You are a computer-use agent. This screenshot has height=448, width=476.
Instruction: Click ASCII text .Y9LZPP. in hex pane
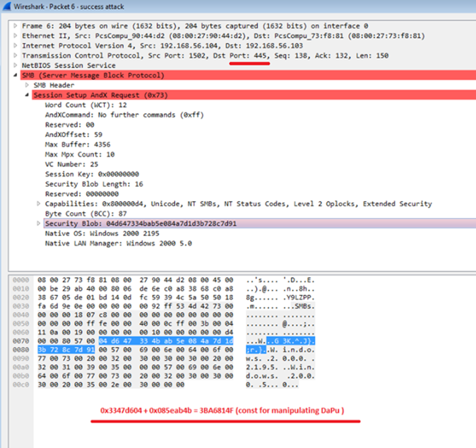click(299, 297)
